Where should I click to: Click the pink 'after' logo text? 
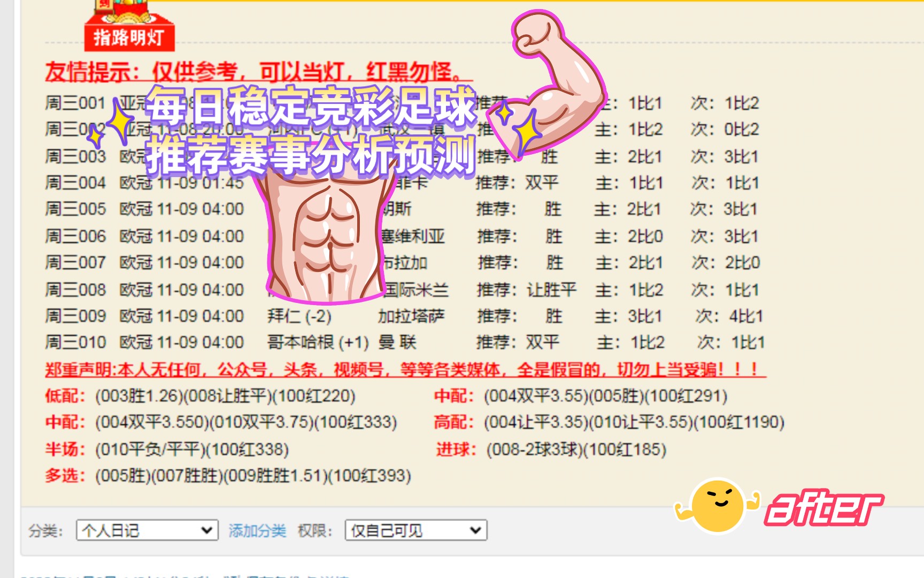[825, 508]
